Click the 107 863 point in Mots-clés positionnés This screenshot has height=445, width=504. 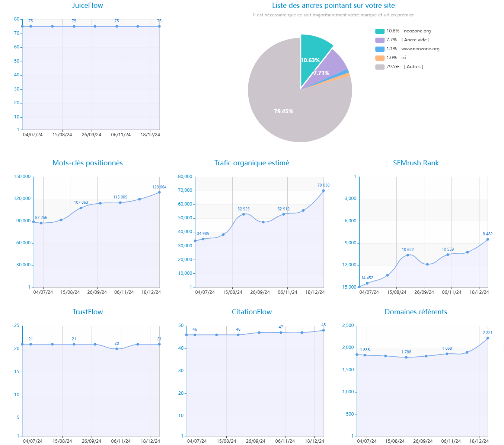pyautogui.click(x=81, y=208)
